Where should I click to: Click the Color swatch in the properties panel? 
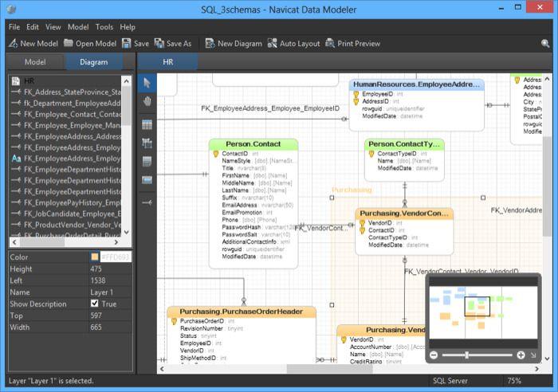coord(95,257)
